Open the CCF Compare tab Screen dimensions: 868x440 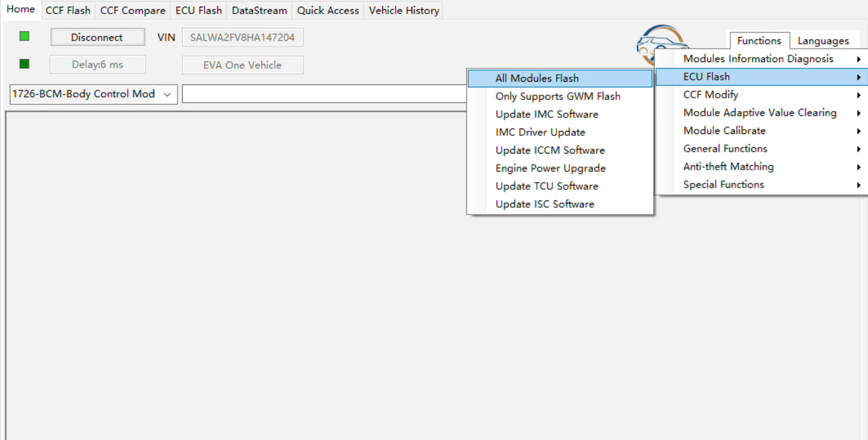tap(133, 10)
